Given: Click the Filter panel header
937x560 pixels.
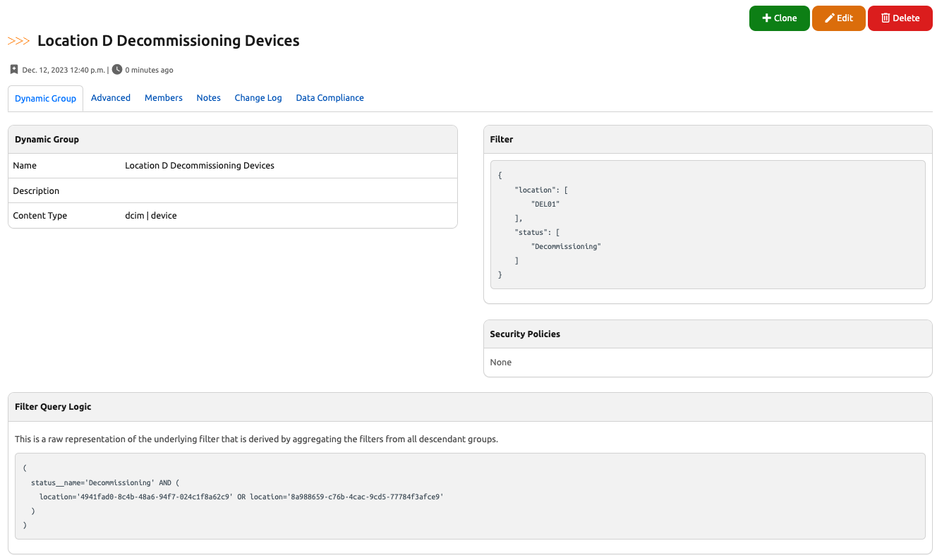Looking at the screenshot, I should click(707, 140).
